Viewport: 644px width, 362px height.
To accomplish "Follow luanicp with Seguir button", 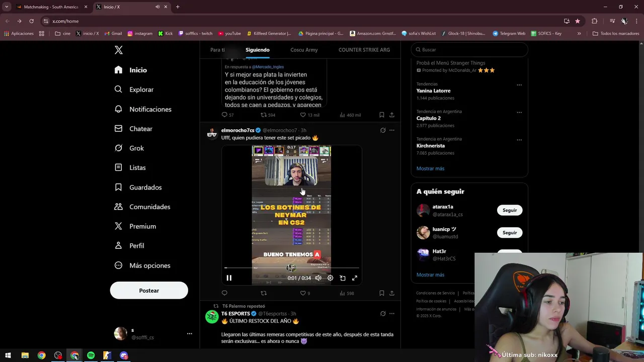I will point(510,233).
